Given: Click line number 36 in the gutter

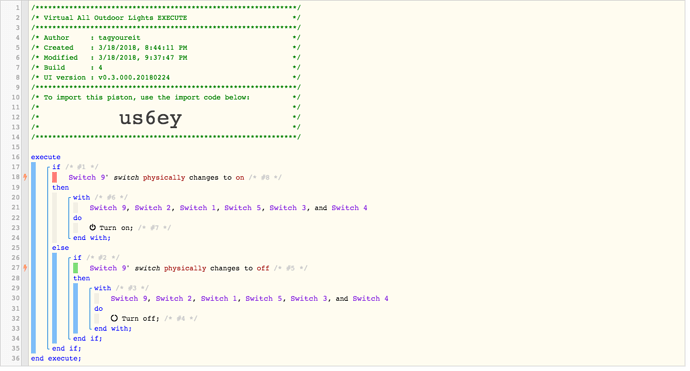Looking at the screenshot, I should click(x=15, y=359).
